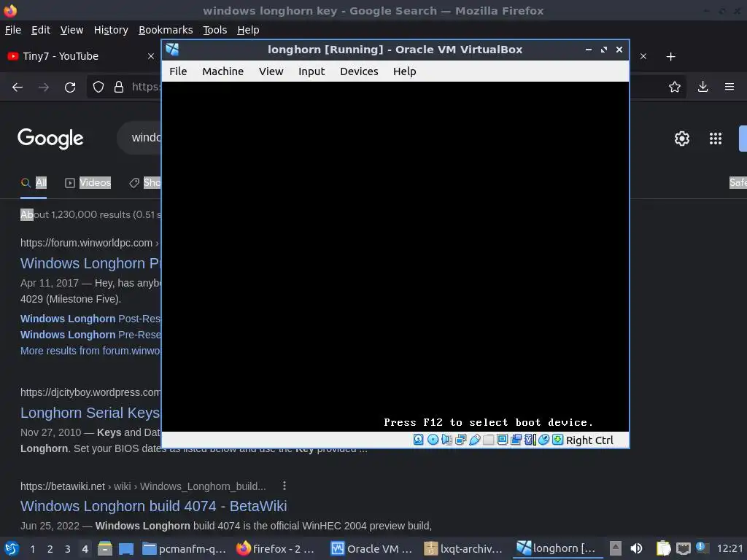747x560 pixels.
Task: Switch to pcmanfm-qt taskbar window
Action: (x=185, y=548)
